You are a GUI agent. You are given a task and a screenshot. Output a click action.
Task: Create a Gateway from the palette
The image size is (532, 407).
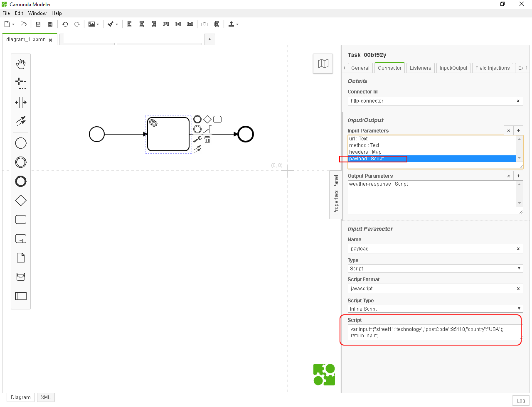[21, 201]
